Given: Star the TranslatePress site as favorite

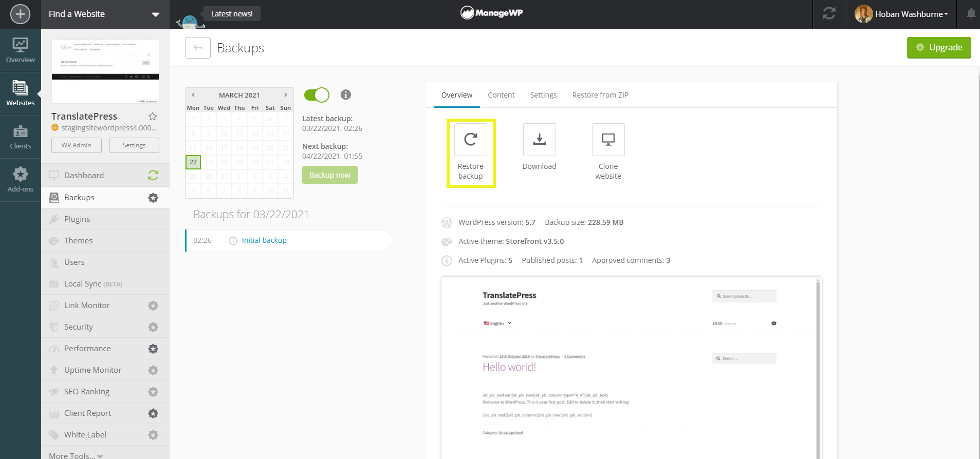Looking at the screenshot, I should (153, 116).
